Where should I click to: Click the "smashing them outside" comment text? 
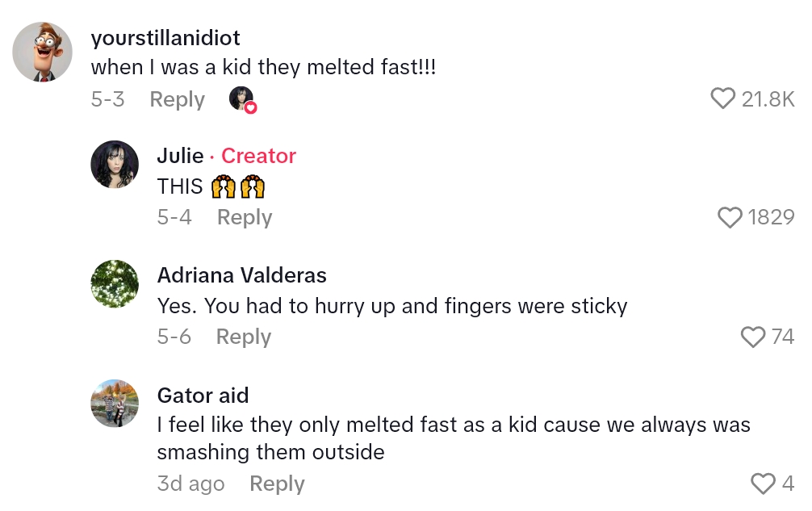(x=270, y=451)
